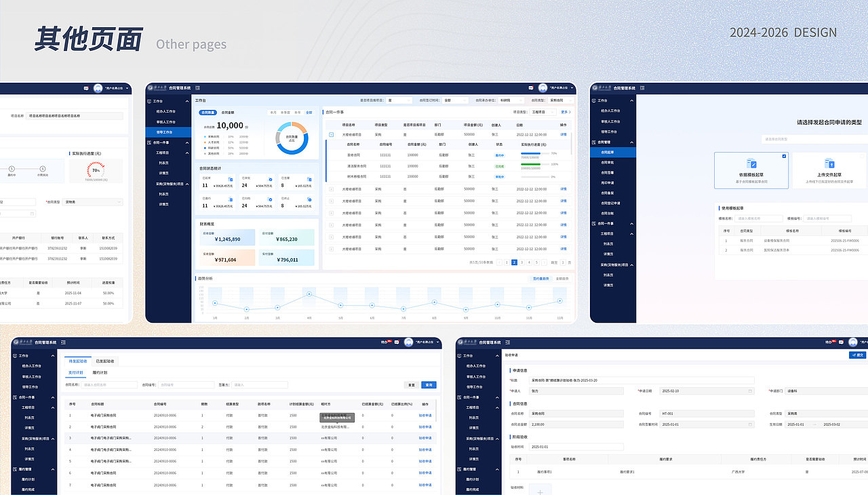Go to page 3 in dashboard pagination

[x=521, y=262]
